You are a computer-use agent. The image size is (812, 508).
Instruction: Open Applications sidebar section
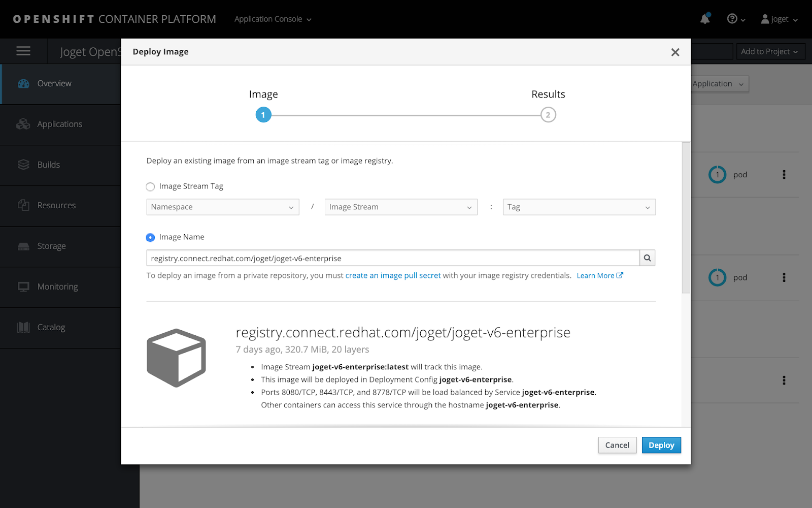tap(60, 124)
